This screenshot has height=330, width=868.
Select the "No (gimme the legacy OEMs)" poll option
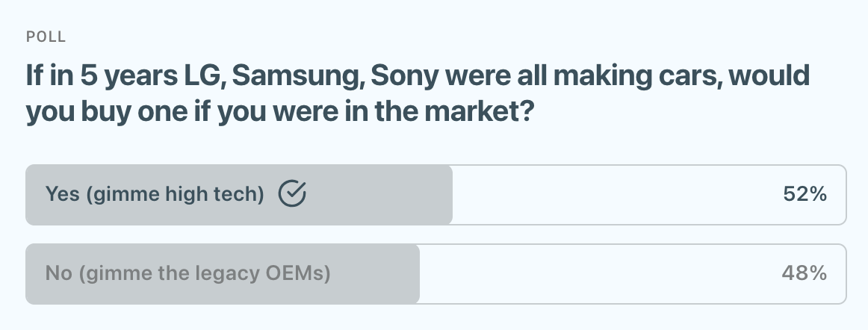point(187,274)
